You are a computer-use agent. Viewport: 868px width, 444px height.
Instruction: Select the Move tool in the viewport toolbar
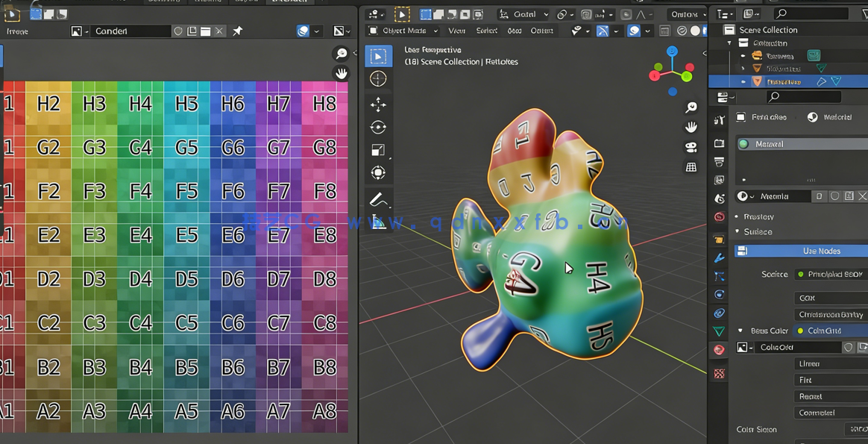[379, 105]
